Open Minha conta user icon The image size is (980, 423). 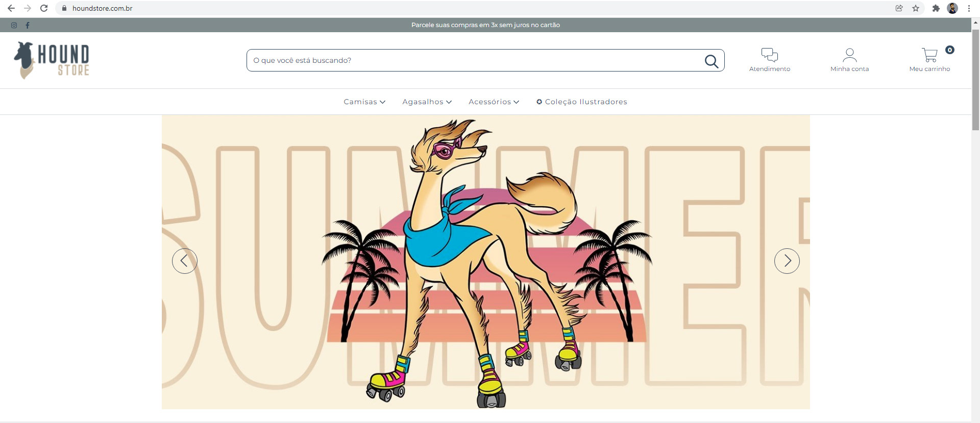[x=849, y=55]
